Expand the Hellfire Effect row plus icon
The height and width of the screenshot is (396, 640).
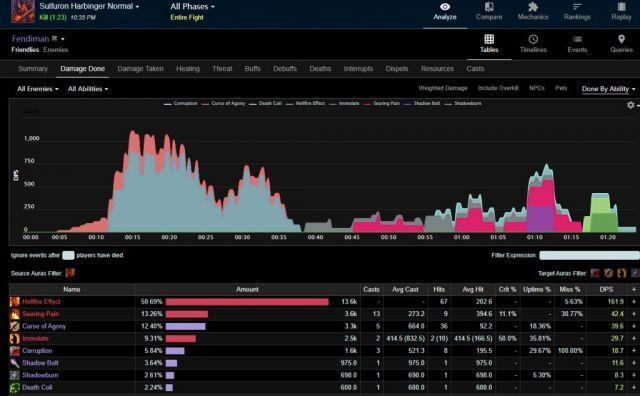click(634, 302)
